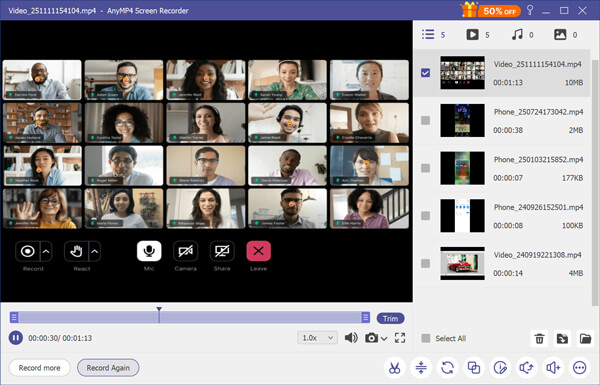Switch to the video recordings tab

click(x=478, y=35)
